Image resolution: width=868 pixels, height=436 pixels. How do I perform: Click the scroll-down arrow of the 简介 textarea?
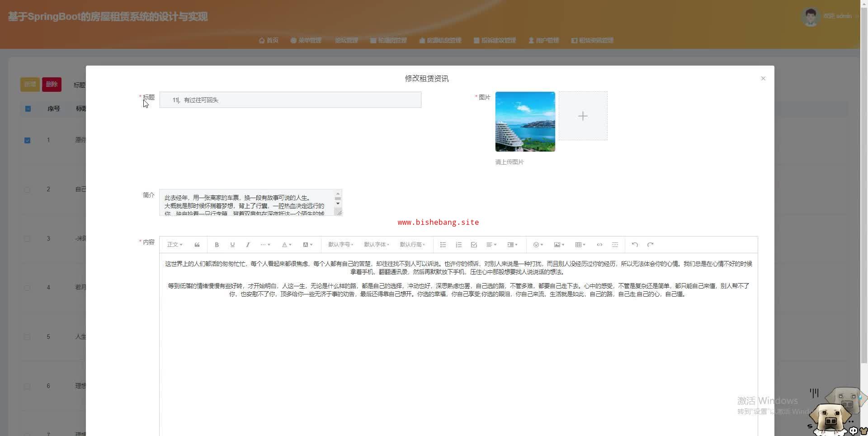[x=338, y=204]
